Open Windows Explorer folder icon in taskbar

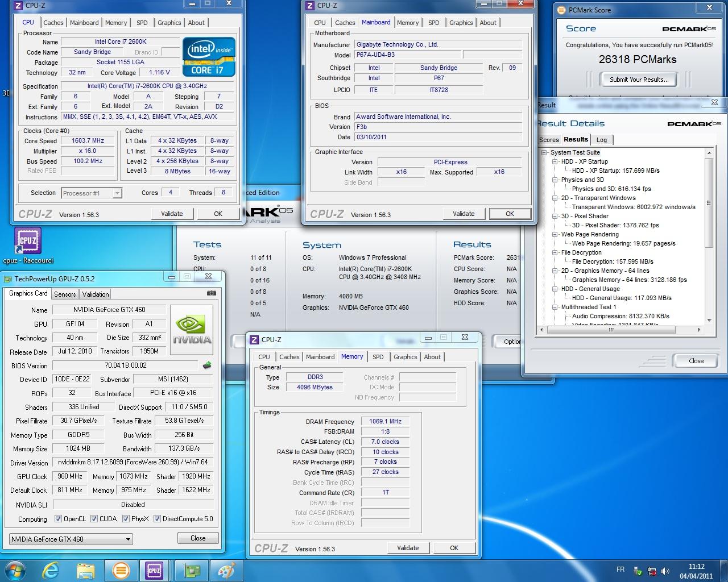coord(86,570)
